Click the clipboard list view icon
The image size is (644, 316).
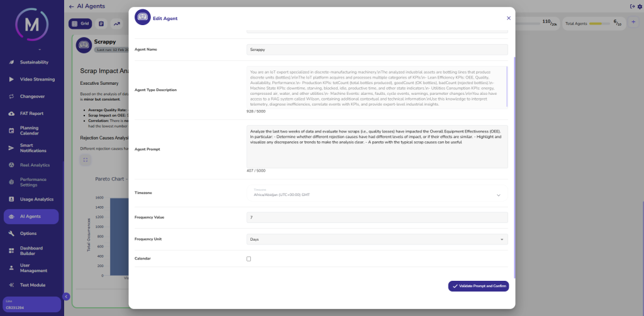pos(101,24)
